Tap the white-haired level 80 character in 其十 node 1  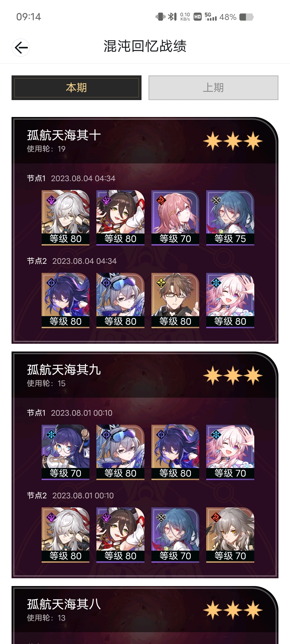pos(66,218)
